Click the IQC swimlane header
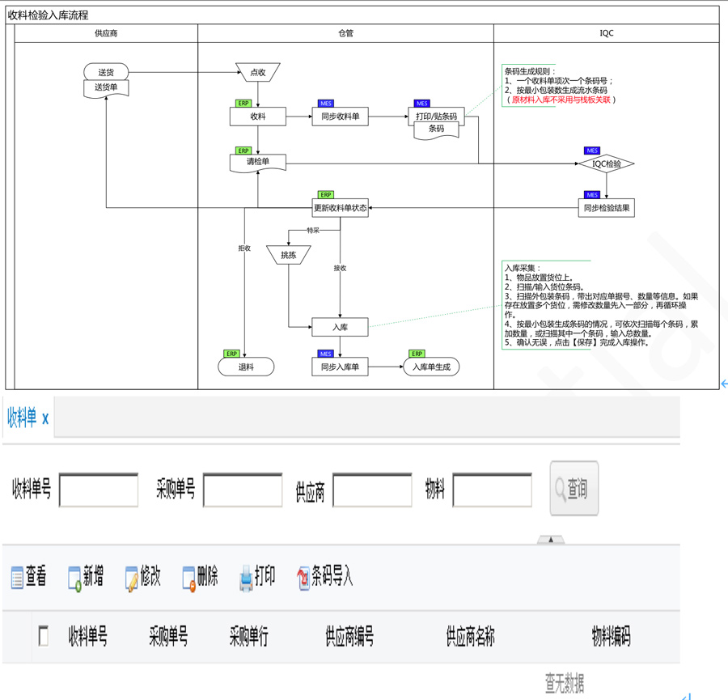Image resolution: width=728 pixels, height=700 pixels. 607,33
